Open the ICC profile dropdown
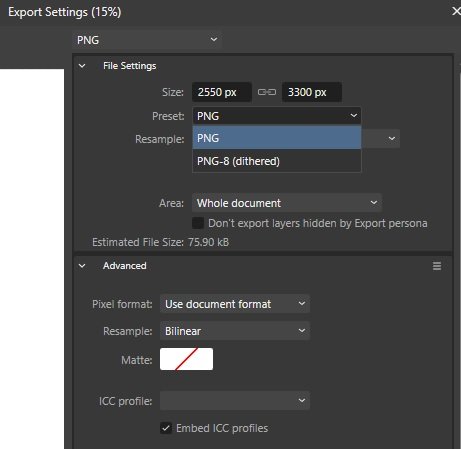Screen dimensions: 461x449 [x=235, y=401]
